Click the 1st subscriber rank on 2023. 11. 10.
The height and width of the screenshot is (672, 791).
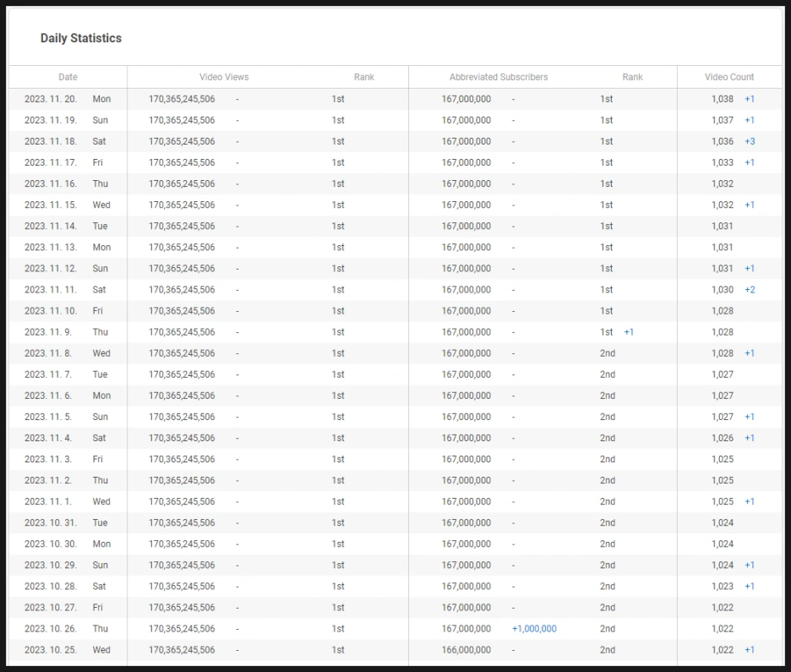(x=607, y=311)
